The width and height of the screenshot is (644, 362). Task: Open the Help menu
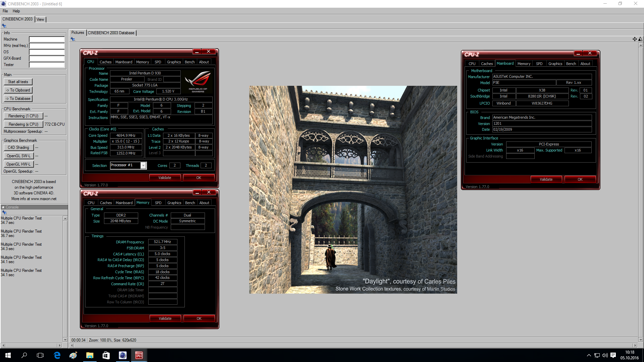coord(16,11)
